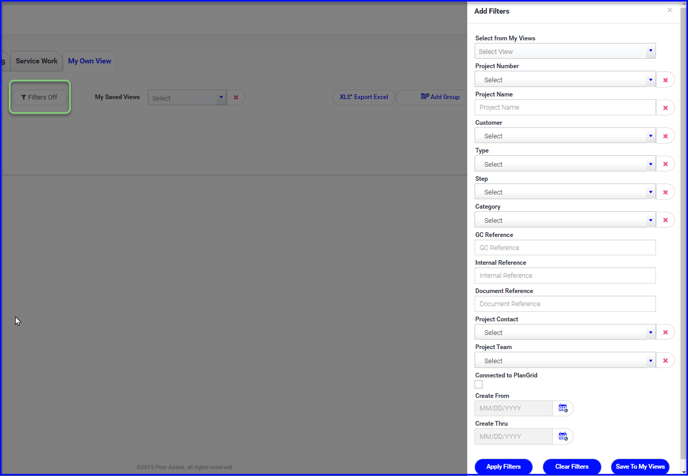Clear the Project Team filter with red X
Image resolution: width=688 pixels, height=476 pixels.
[665, 361]
